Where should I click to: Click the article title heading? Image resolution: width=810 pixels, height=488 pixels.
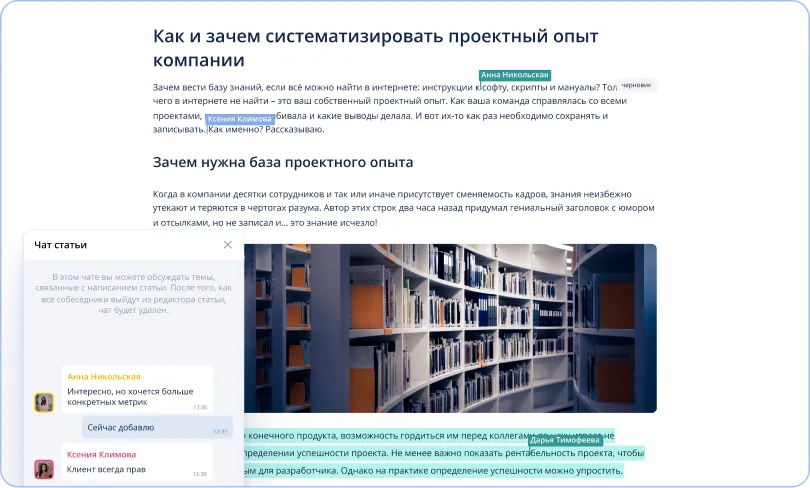(x=376, y=48)
